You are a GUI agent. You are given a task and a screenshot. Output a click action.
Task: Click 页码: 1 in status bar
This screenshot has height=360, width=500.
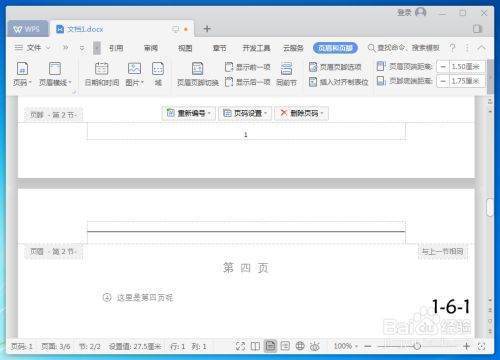(22, 347)
